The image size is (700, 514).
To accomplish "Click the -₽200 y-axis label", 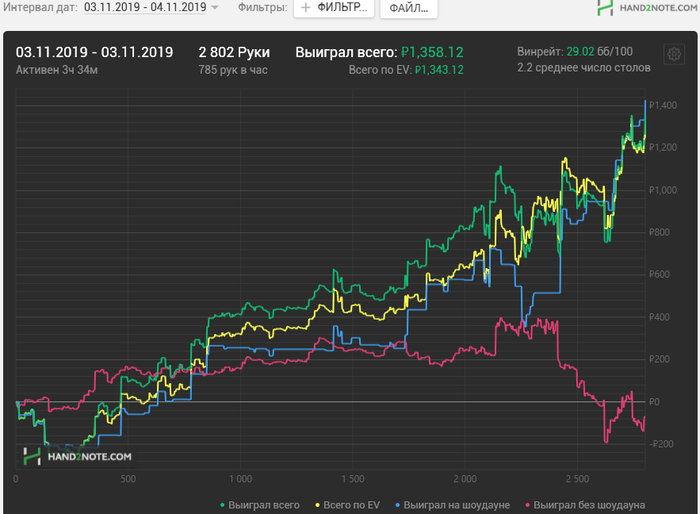I will point(661,444).
